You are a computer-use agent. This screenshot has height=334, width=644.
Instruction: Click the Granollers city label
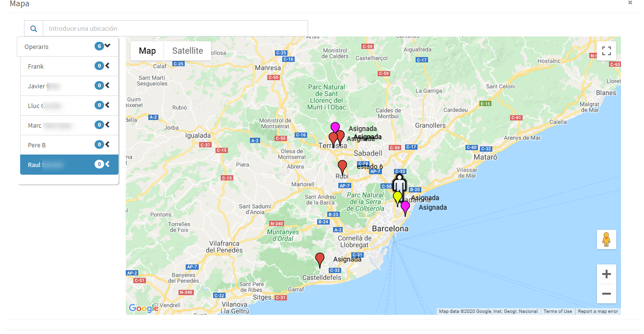point(430,126)
